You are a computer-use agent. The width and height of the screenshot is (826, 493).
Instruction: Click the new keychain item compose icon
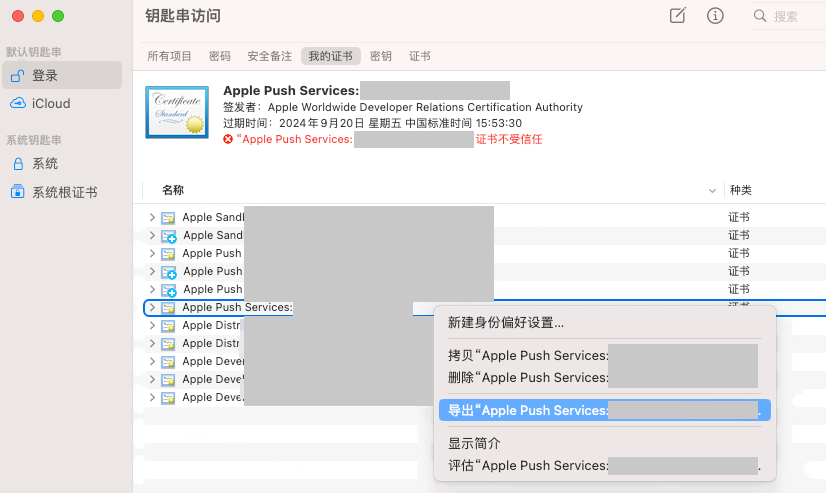coord(677,15)
